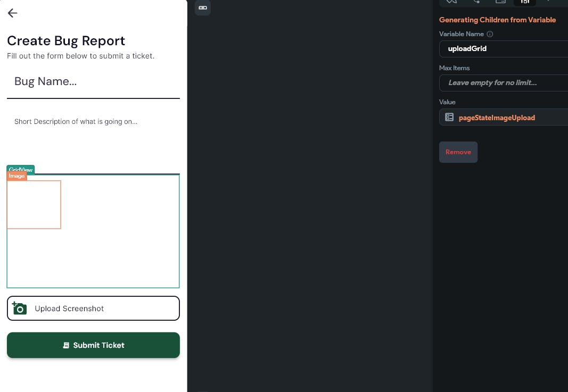This screenshot has height=392, width=568.
Task: Click the ticket icon on Submit Ticket
Action: (66, 345)
